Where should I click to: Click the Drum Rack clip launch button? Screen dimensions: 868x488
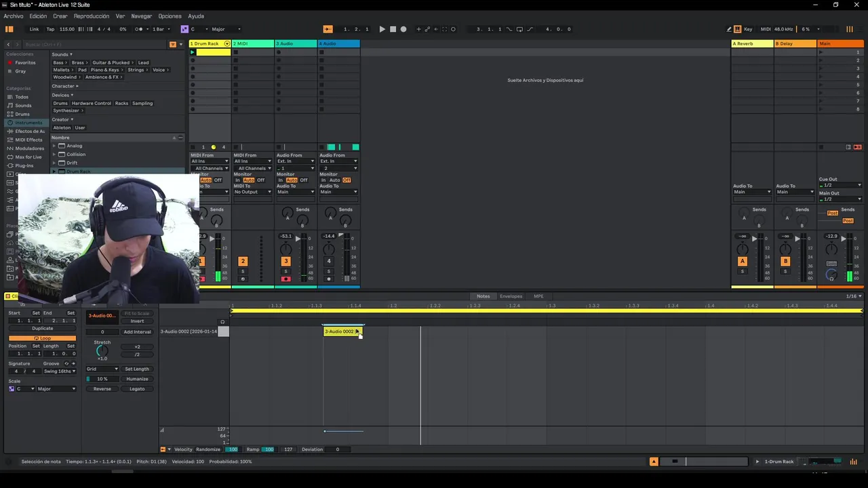click(x=193, y=52)
